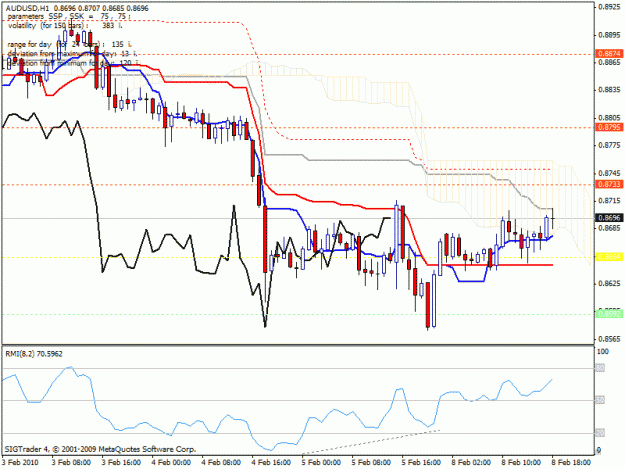Click the 0.8895 price scale label

609,35
